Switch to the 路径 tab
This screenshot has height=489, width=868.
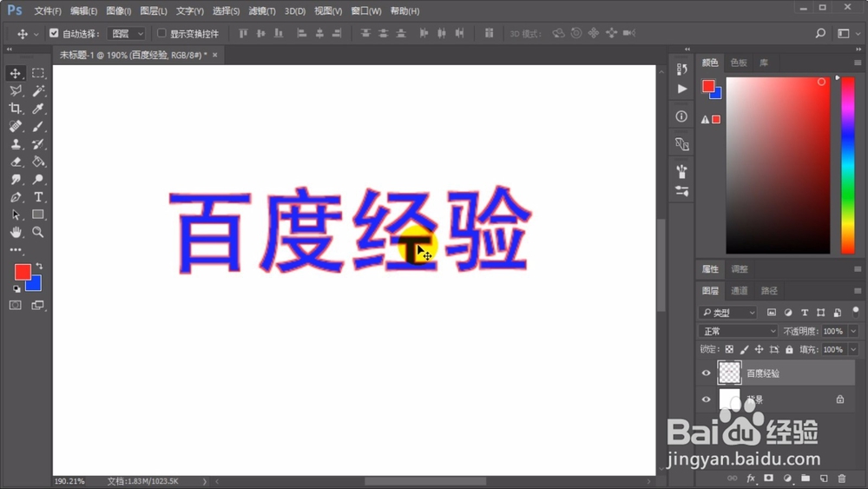click(769, 291)
